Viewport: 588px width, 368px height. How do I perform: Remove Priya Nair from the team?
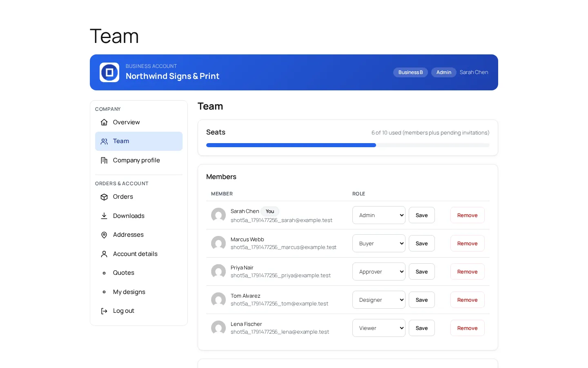pos(468,272)
